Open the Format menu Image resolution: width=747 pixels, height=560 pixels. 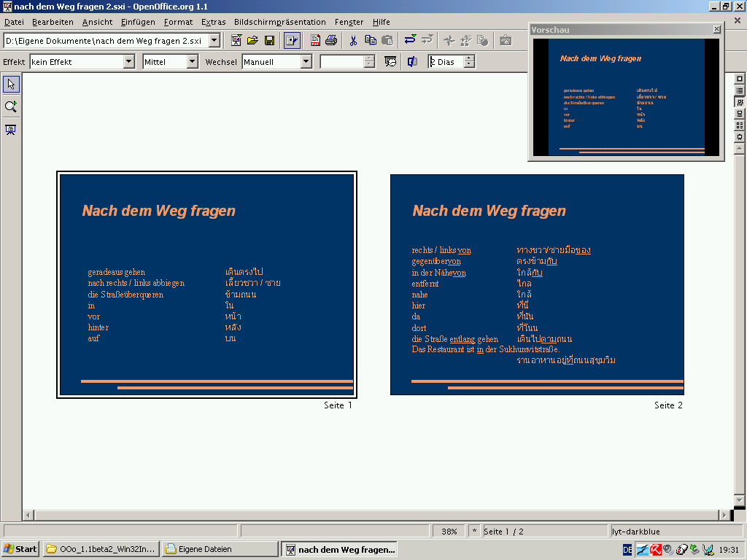pos(178,22)
